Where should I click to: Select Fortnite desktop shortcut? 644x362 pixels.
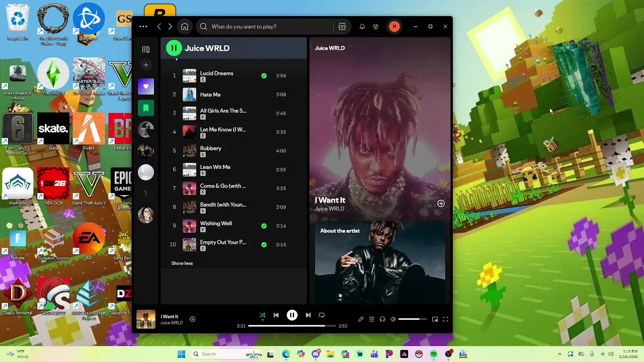pos(18,242)
